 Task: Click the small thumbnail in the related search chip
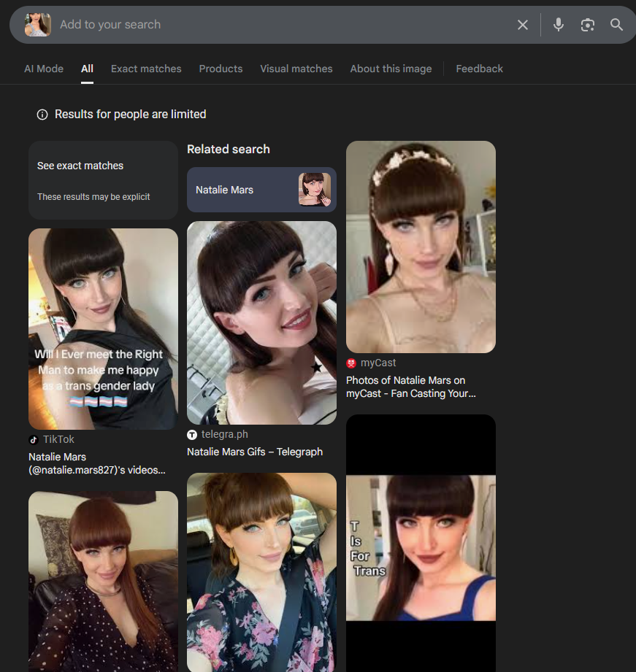tap(315, 190)
